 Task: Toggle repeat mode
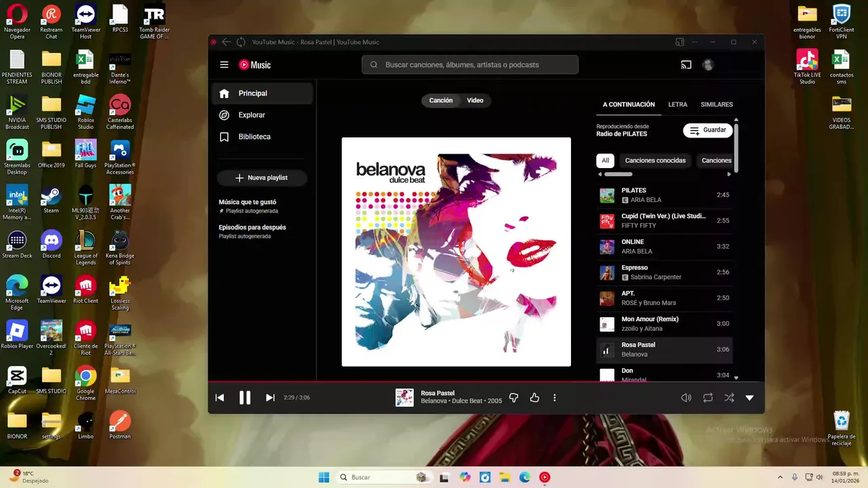708,398
